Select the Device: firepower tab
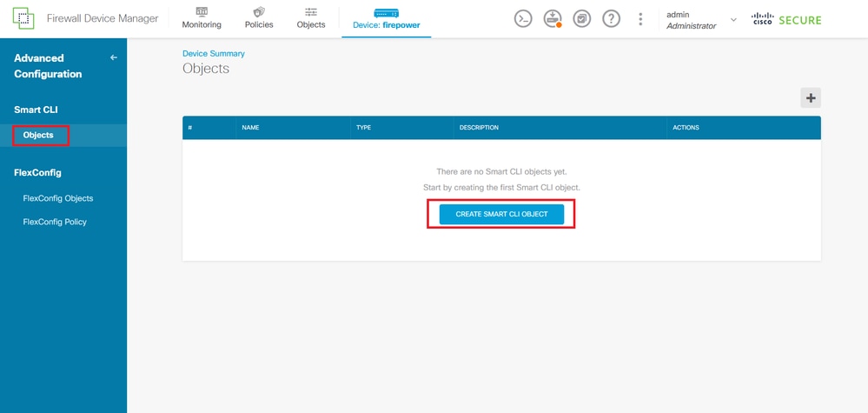 [x=387, y=19]
